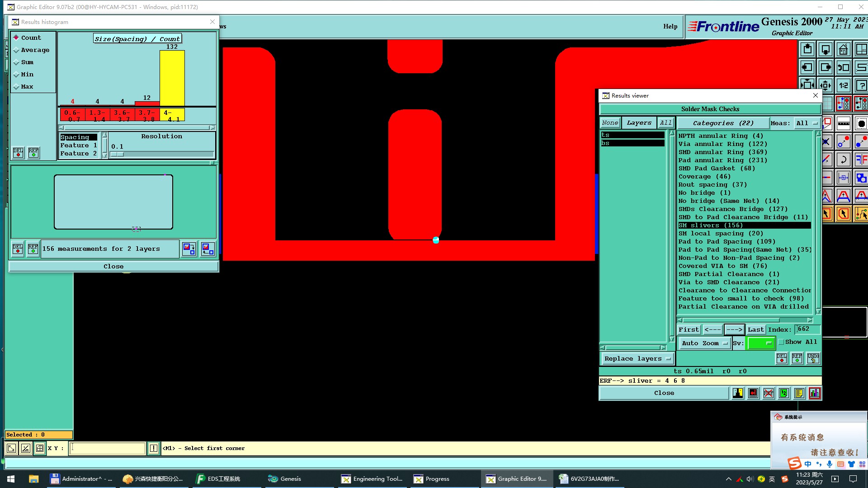Select Rout spacing (37) category
This screenshot has height=488, width=868.
(712, 185)
